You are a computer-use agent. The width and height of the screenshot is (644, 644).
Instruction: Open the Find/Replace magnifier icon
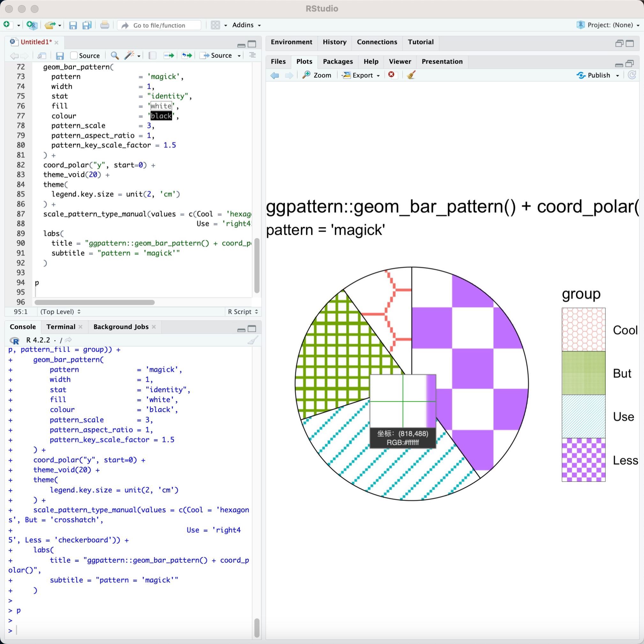(114, 55)
